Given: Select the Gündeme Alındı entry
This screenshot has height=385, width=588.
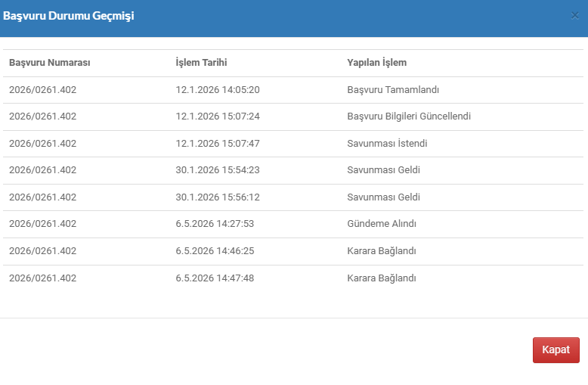Looking at the screenshot, I should tap(382, 224).
